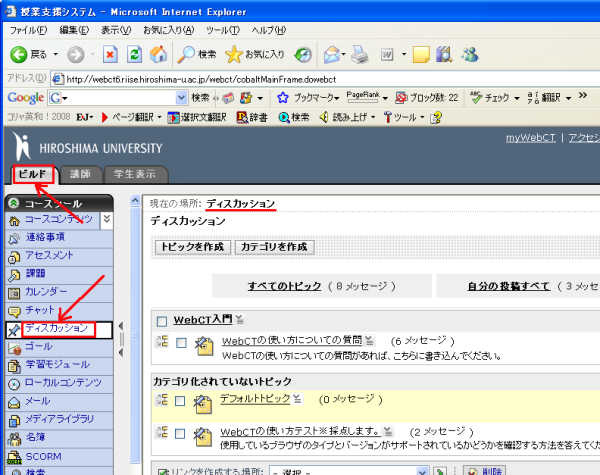
Task: Switch to the 講師 tab
Action: point(81,175)
